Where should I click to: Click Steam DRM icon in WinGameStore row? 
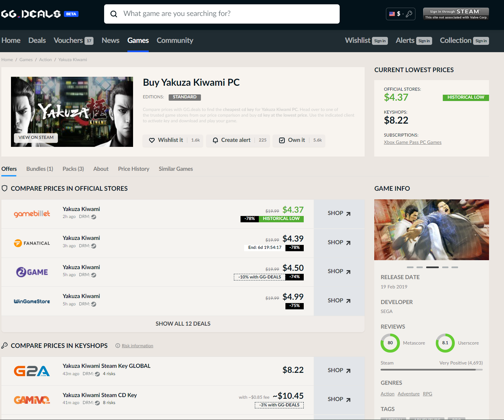[x=94, y=304]
